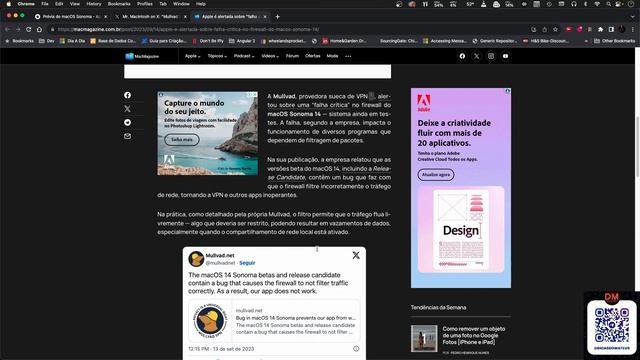
Task: Click Seguir link in the tweet
Action: (247, 263)
